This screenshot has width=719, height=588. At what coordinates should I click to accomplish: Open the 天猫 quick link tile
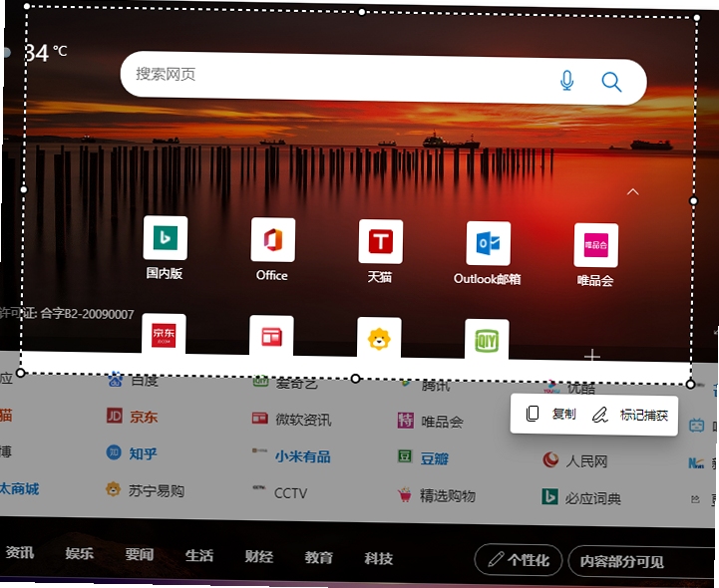tap(381, 242)
